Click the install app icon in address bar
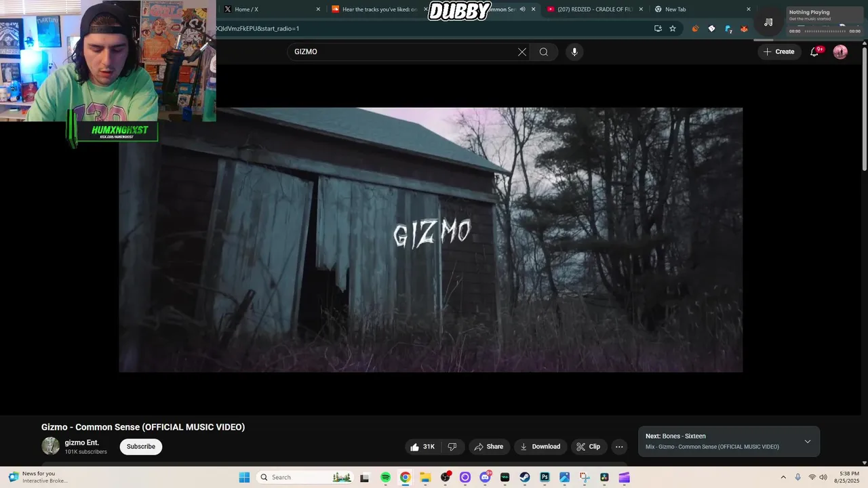The height and width of the screenshot is (488, 868). [658, 28]
